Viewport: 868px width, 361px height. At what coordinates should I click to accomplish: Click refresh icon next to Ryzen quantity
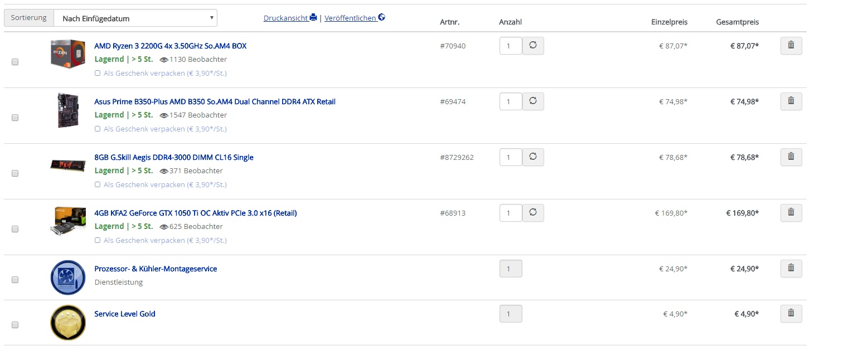point(533,46)
